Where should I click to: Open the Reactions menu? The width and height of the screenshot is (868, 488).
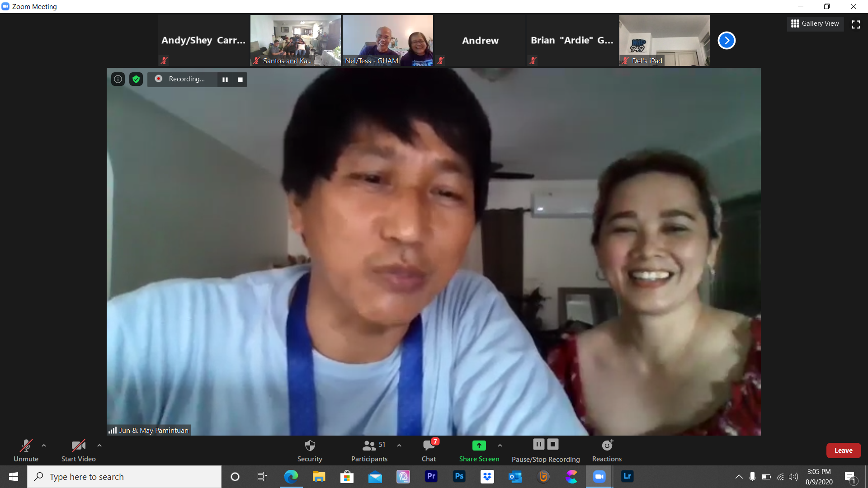[607, 450]
